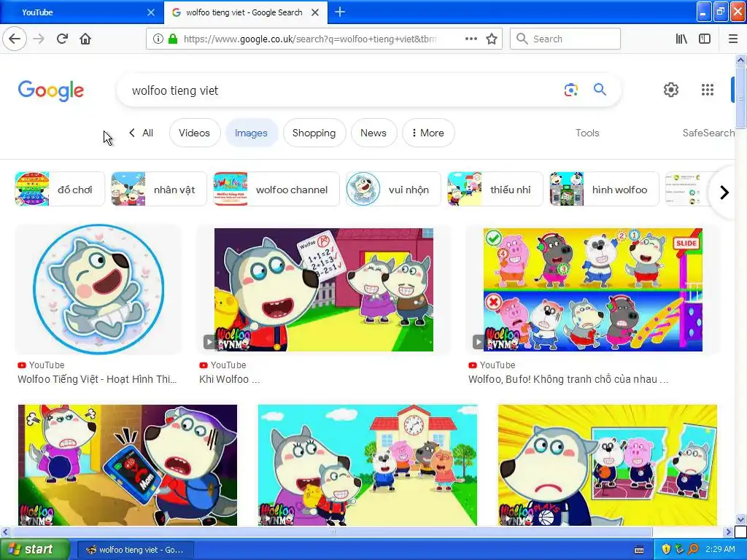The height and width of the screenshot is (560, 747).
Task: Click the security shield tray icon
Action: (666, 550)
